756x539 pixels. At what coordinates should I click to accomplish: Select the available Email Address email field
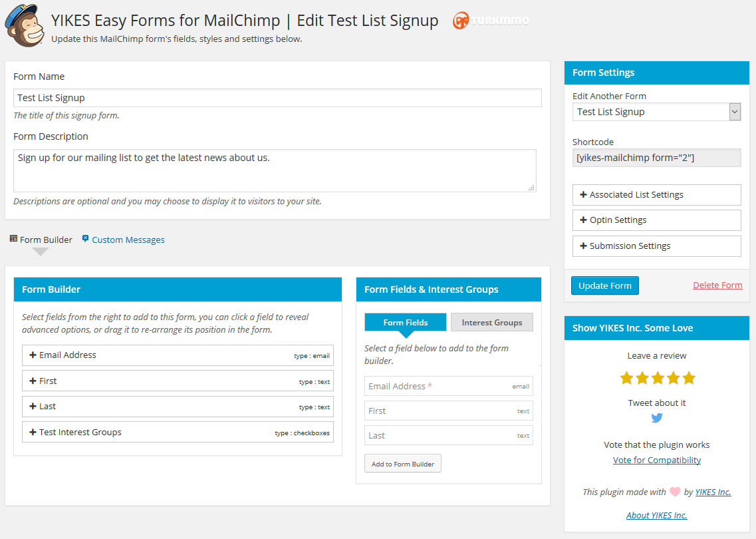448,386
